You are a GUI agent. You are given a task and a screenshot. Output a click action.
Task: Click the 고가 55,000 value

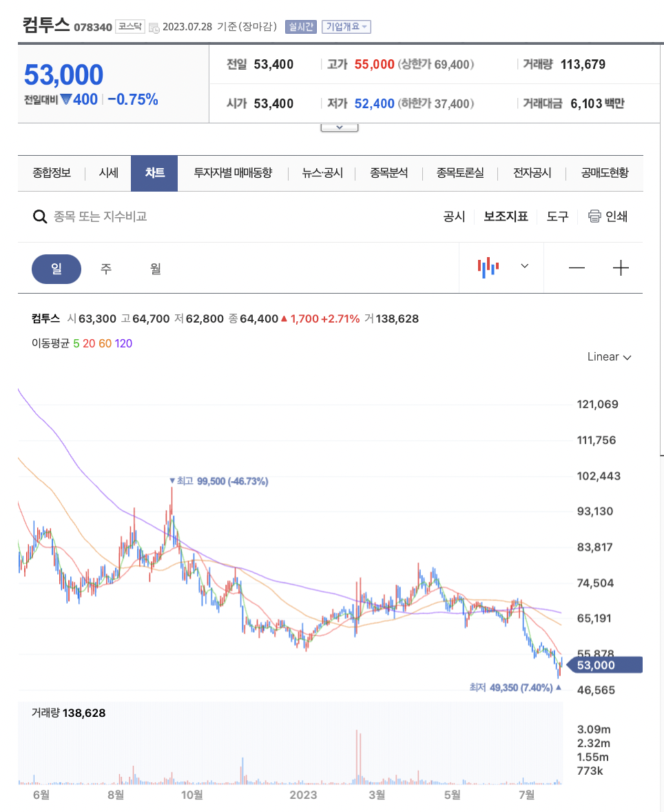click(374, 65)
